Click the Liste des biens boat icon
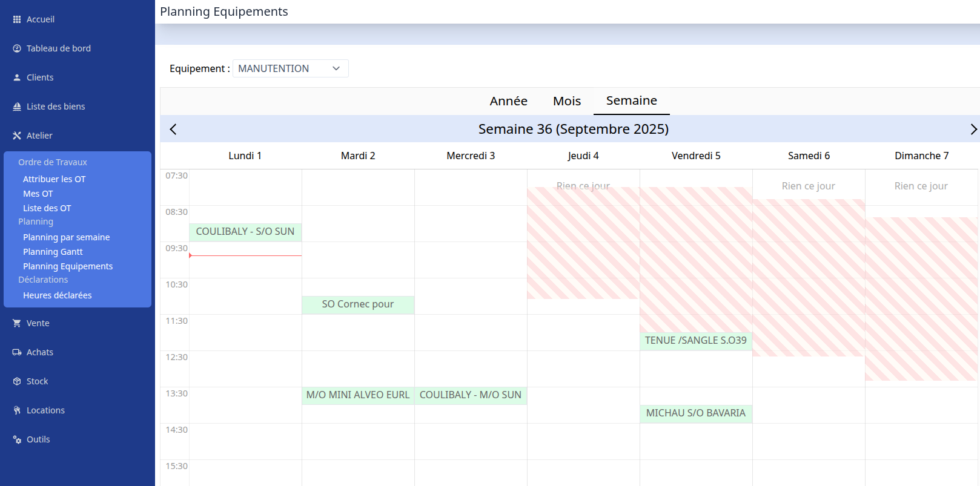The image size is (980, 486). click(17, 107)
